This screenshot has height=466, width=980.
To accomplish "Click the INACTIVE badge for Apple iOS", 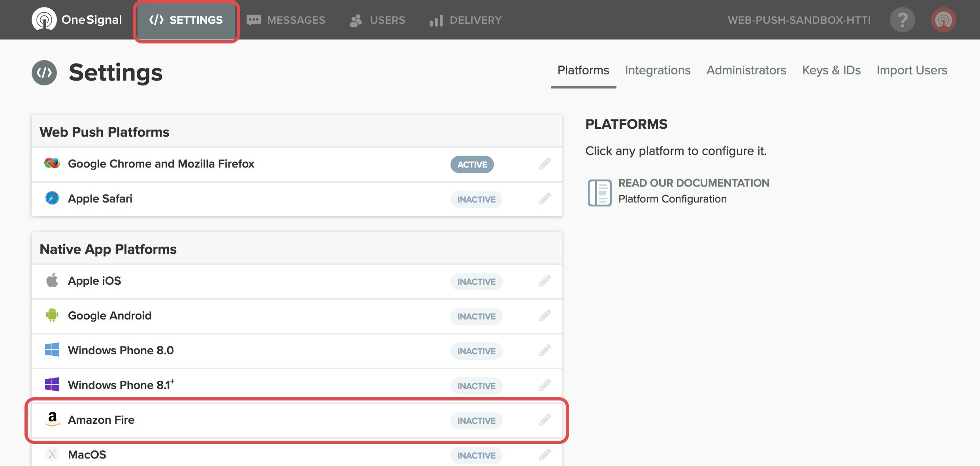I will coord(477,282).
